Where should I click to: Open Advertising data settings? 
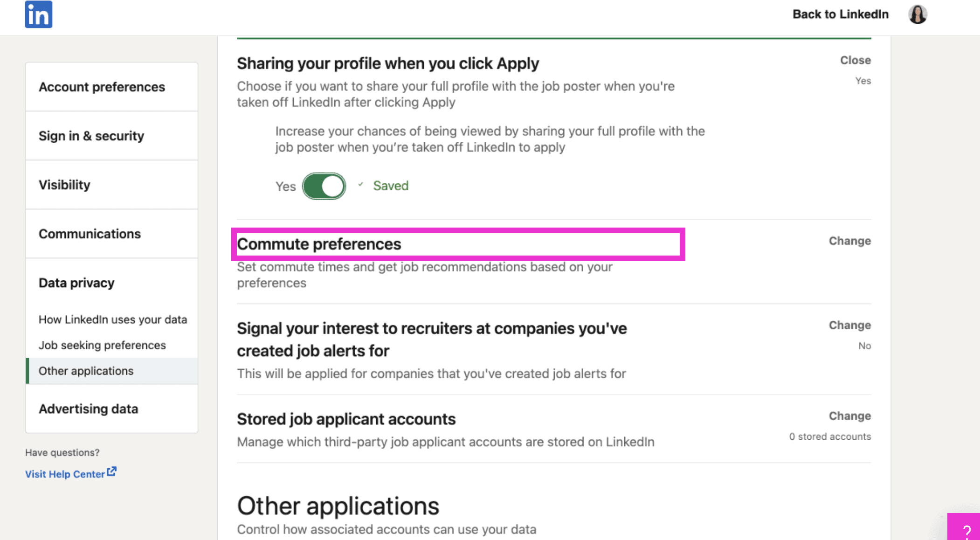[89, 409]
